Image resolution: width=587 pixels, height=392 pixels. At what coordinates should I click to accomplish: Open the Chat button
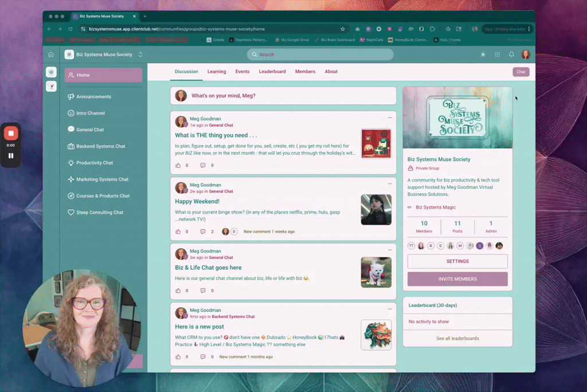(521, 72)
